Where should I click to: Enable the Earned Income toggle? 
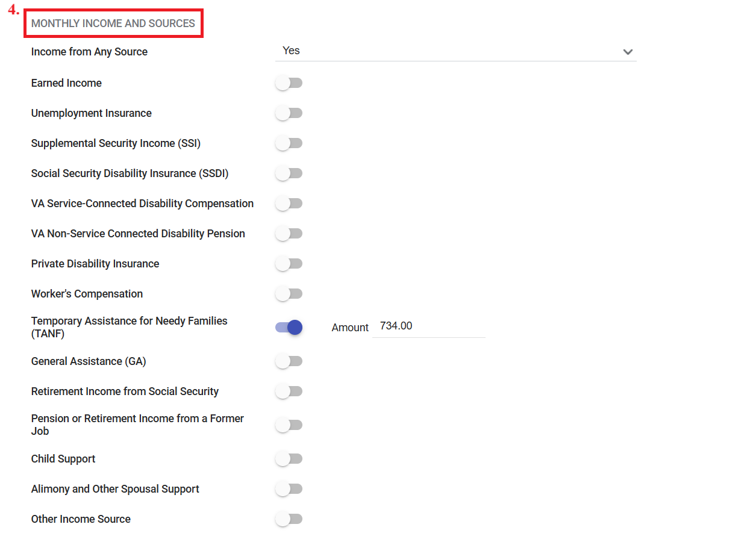[289, 83]
